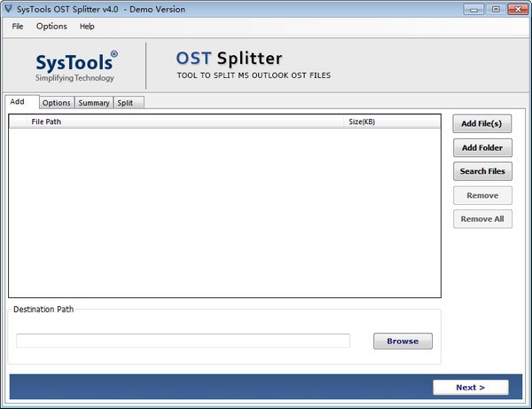Browse for a destination path
532x409 pixels.
tap(403, 341)
